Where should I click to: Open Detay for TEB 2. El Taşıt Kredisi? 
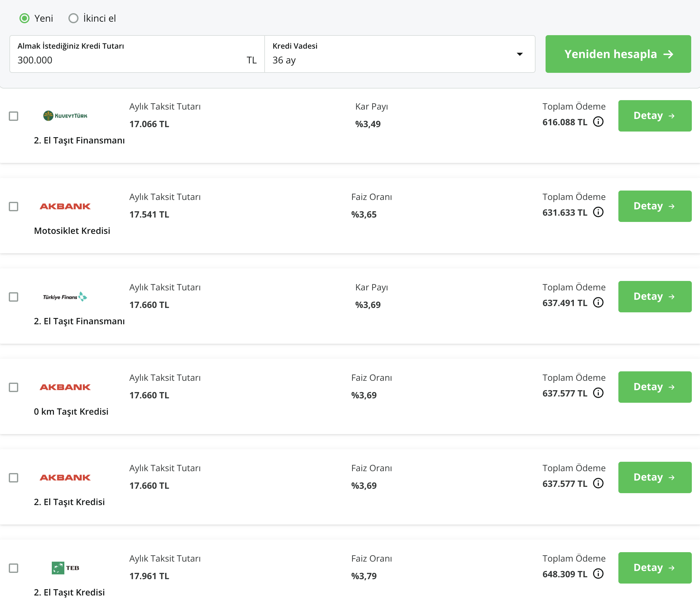click(655, 568)
